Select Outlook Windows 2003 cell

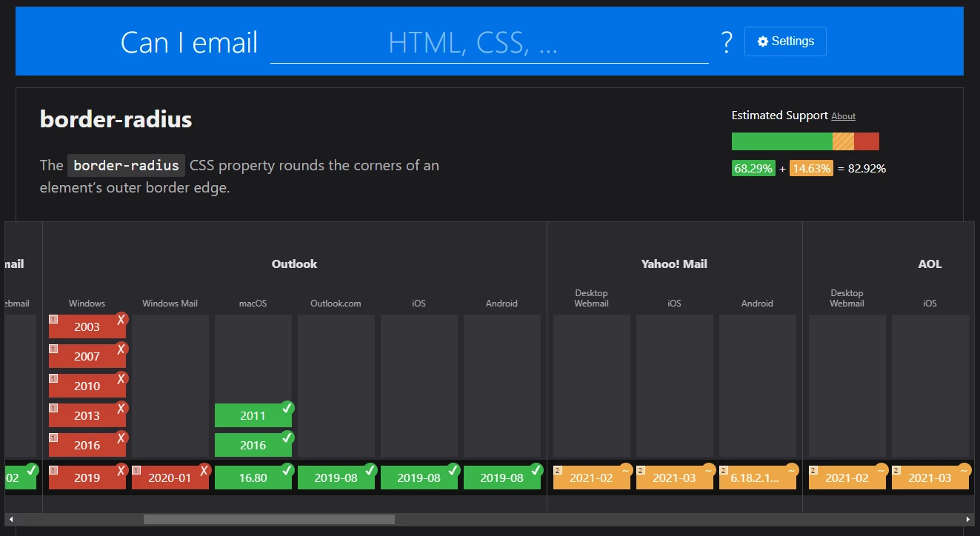[x=87, y=326]
